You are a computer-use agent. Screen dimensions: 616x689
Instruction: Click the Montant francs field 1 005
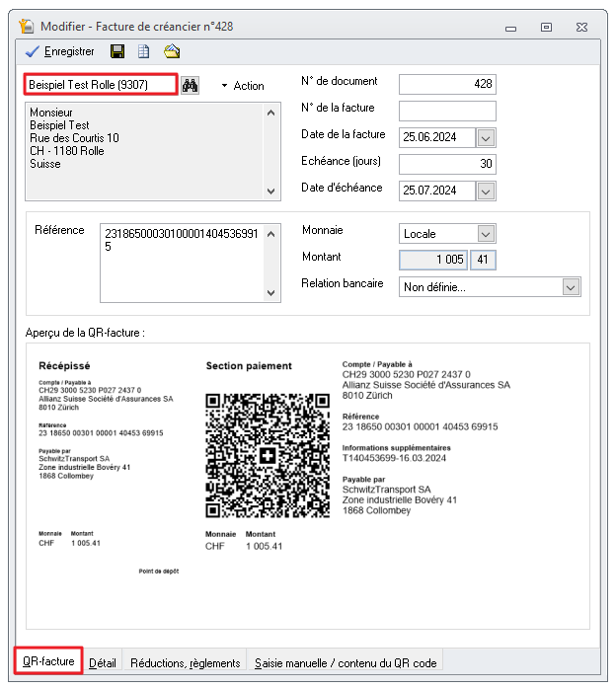[433, 260]
